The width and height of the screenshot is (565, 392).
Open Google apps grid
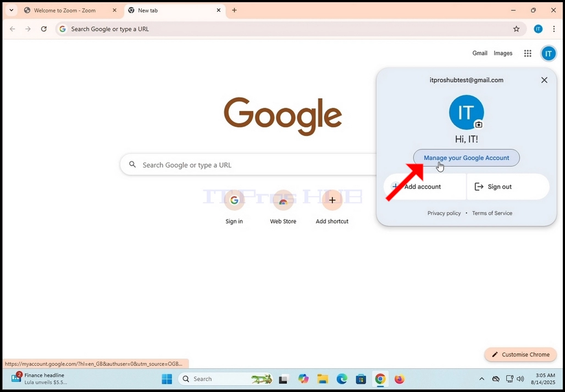click(x=528, y=53)
